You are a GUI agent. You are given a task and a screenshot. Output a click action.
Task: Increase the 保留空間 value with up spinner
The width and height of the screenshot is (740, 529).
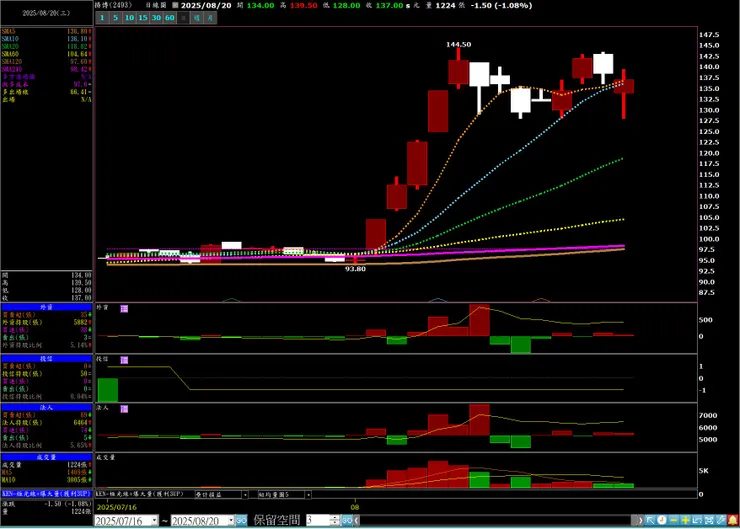(x=335, y=518)
